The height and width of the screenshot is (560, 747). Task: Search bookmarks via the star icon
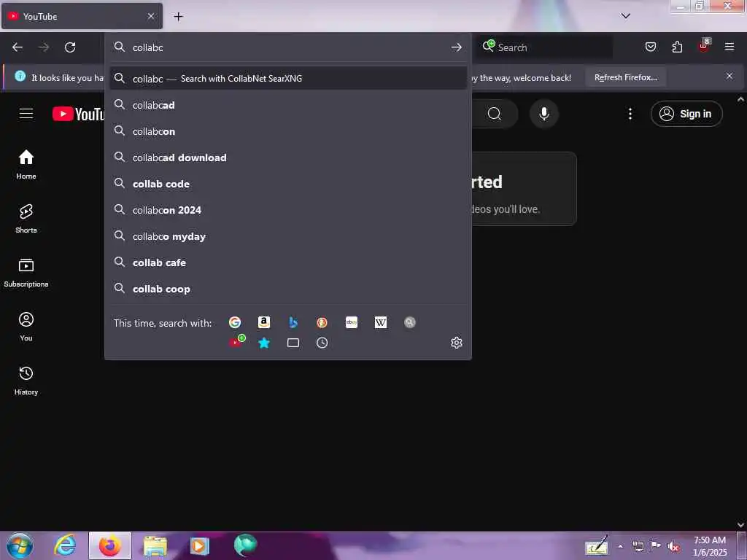264,343
